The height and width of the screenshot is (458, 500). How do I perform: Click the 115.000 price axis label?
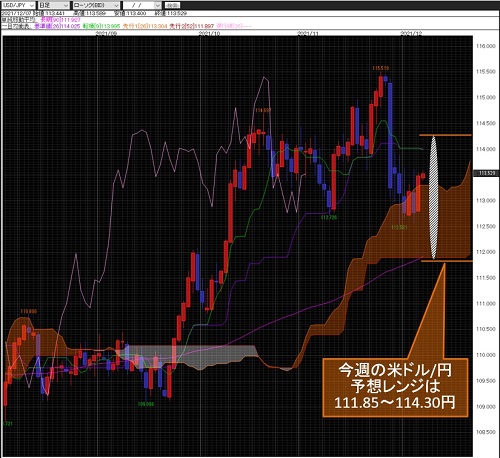[x=486, y=97]
